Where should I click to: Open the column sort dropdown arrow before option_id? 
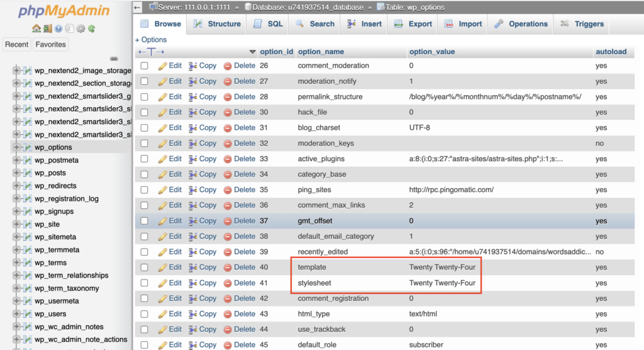(x=253, y=52)
